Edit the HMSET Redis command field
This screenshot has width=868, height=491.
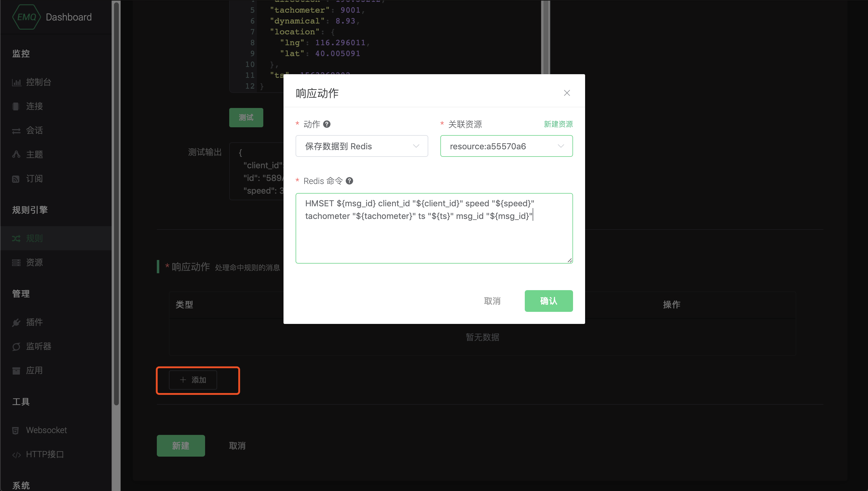click(434, 228)
